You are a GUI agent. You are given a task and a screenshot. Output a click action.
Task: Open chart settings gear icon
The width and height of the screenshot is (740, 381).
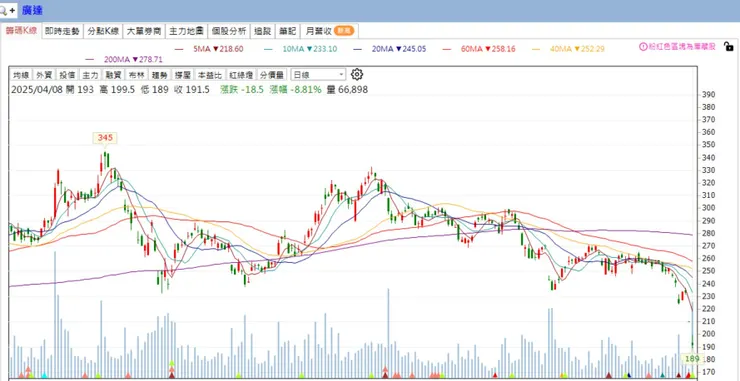[x=357, y=74]
